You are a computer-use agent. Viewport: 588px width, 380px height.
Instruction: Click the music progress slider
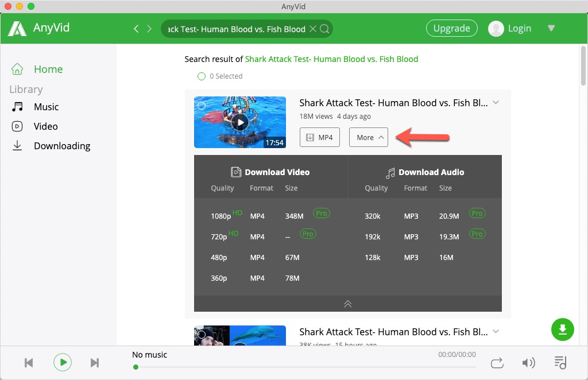tap(305, 367)
